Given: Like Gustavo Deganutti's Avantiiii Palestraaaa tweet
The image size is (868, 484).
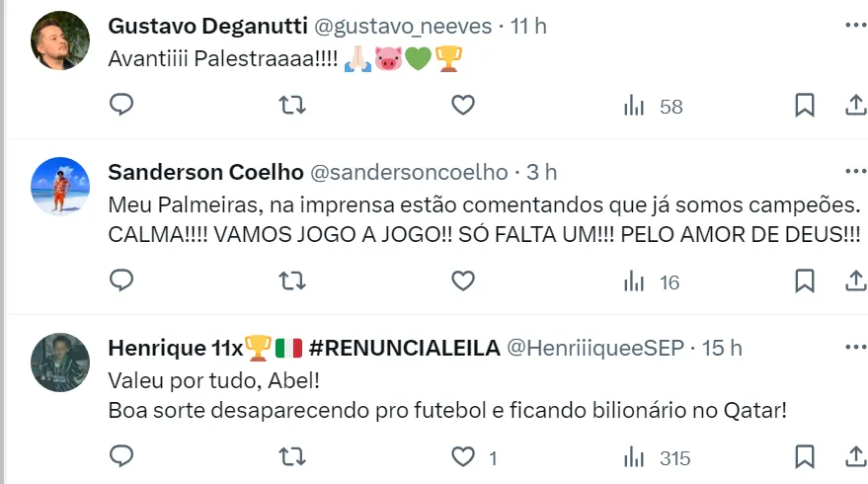Looking at the screenshot, I should point(463,106).
